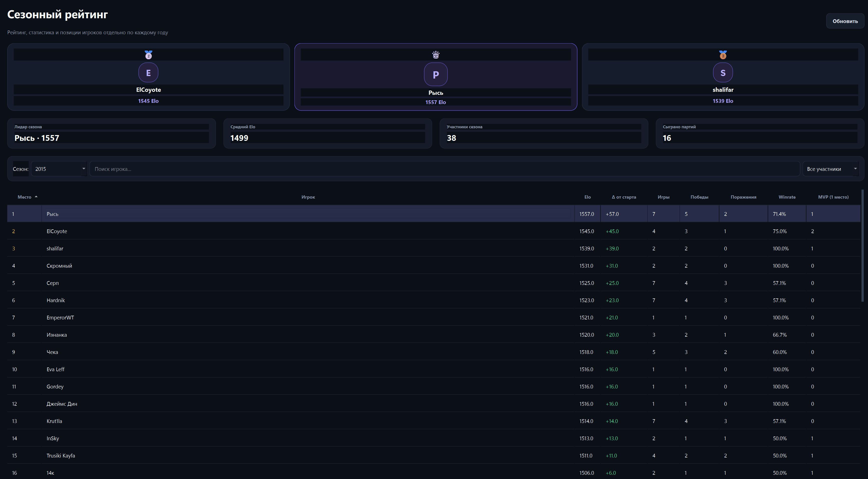Screen dimensions: 868x479
Task: Click the 1531.0 Elo cell
Action: click(x=587, y=266)
